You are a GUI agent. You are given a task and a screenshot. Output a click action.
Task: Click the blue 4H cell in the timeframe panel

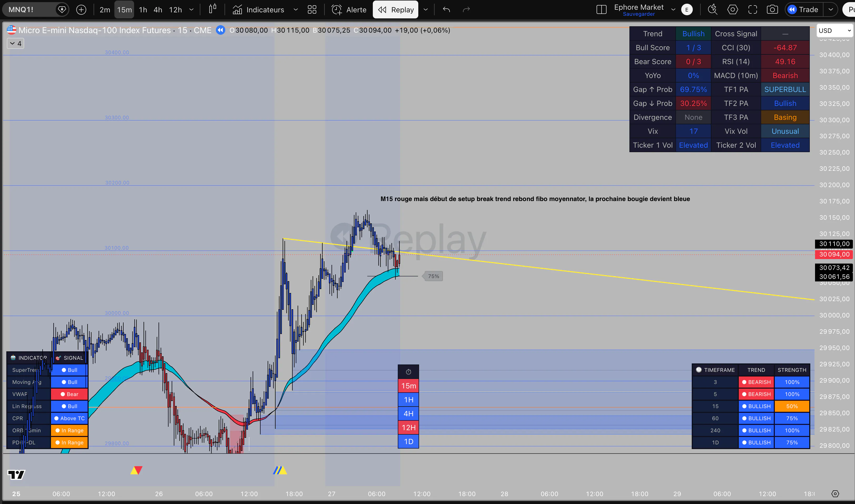pyautogui.click(x=409, y=414)
